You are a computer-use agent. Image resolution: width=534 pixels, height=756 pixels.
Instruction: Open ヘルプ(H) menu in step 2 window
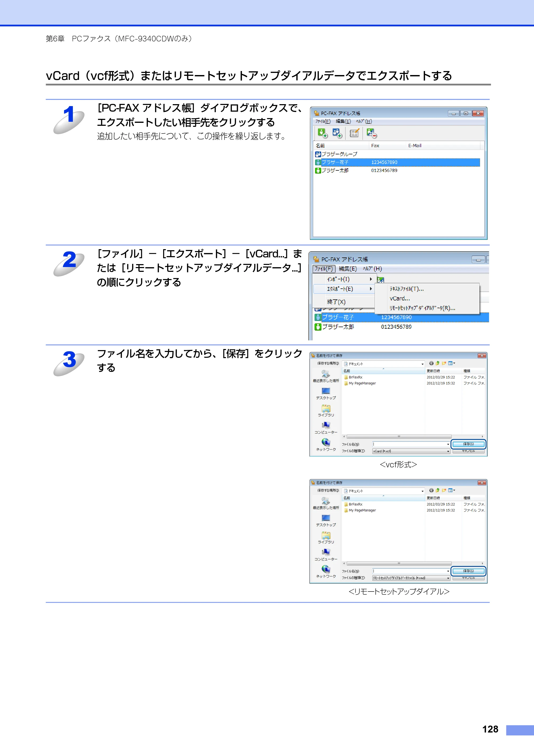pos(372,269)
